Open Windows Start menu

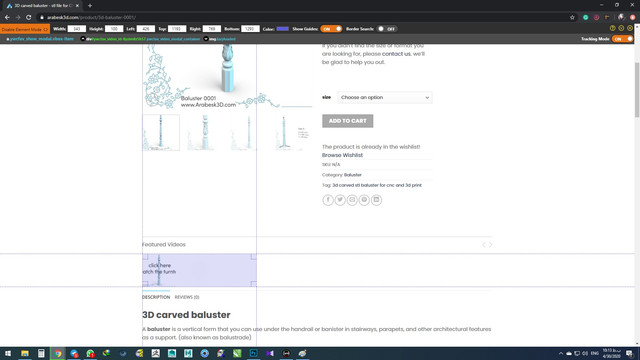tap(8, 353)
